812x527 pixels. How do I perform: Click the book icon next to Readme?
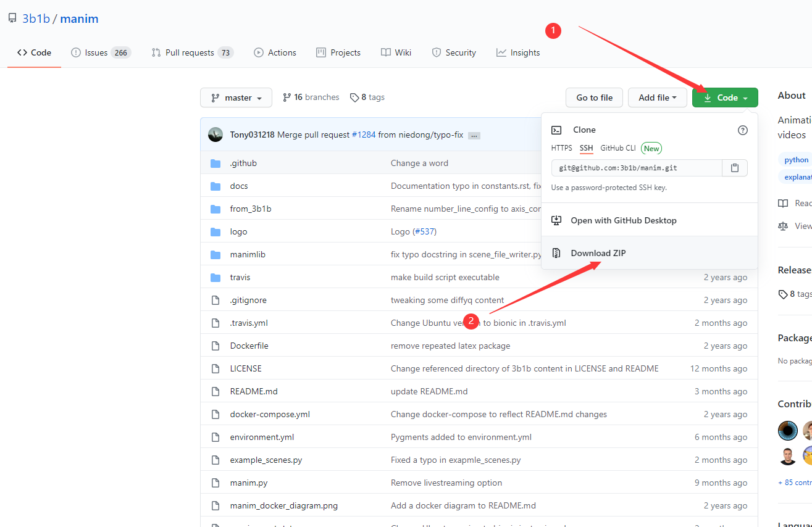coord(783,203)
